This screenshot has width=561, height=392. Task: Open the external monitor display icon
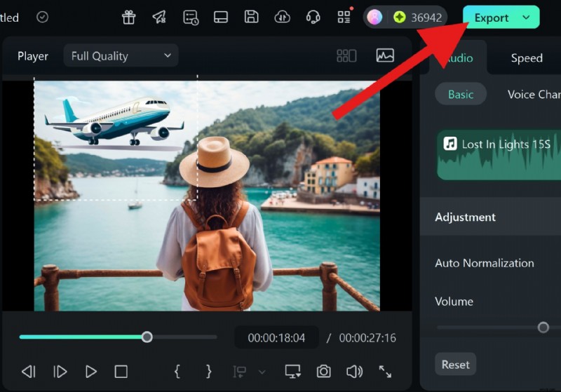click(x=292, y=372)
